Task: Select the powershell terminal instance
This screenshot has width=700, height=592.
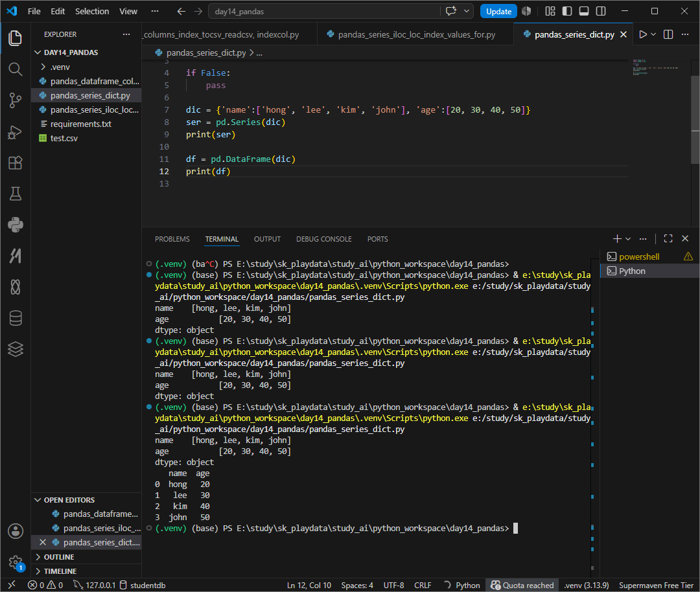Action: 650,256
